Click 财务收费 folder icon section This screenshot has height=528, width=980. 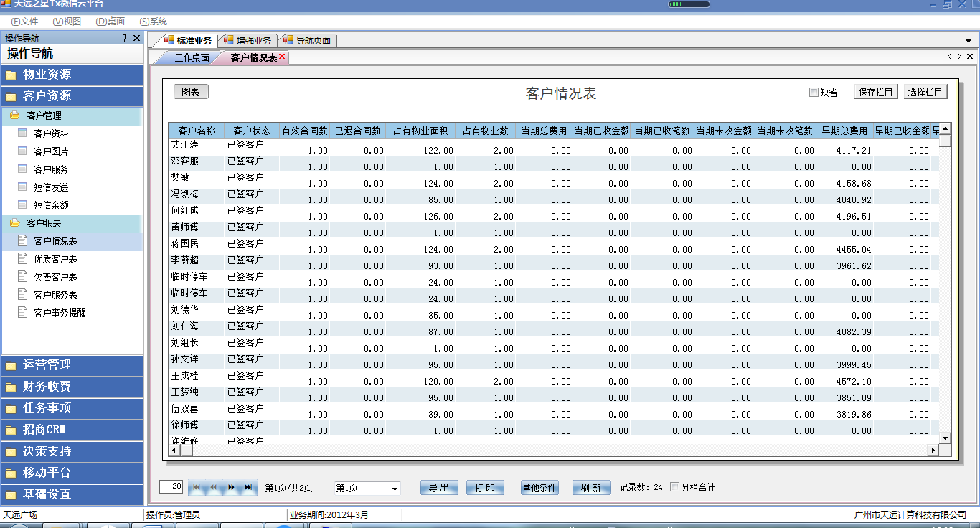coord(10,387)
